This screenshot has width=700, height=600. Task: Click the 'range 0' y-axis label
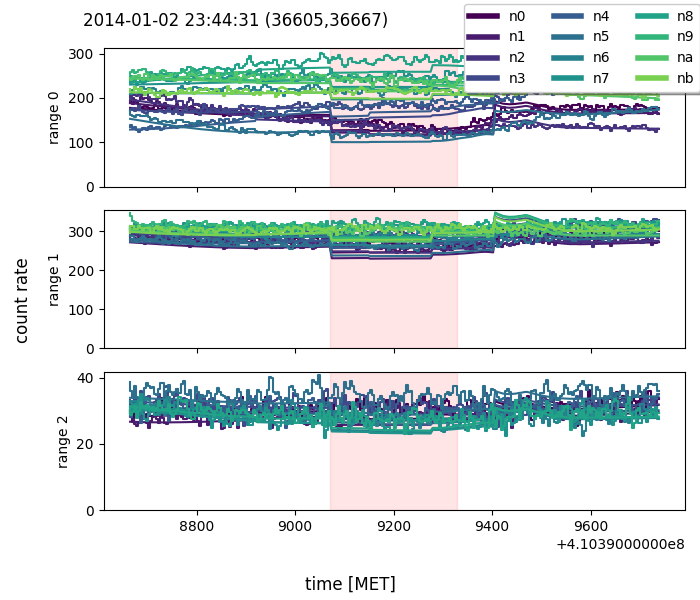[53, 118]
